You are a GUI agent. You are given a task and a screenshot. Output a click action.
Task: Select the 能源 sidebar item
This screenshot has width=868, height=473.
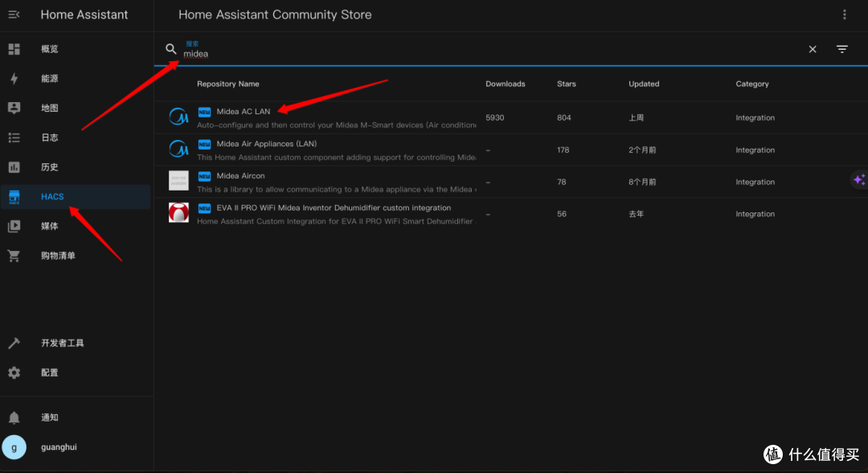76,79
